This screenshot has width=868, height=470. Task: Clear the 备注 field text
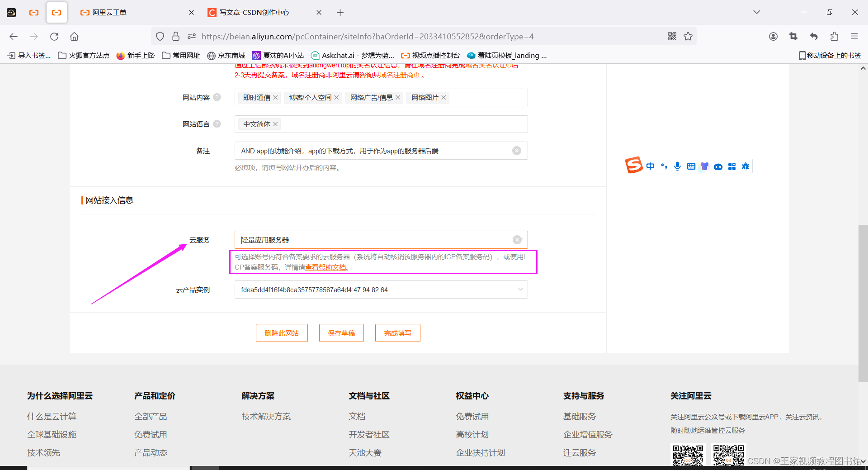517,151
